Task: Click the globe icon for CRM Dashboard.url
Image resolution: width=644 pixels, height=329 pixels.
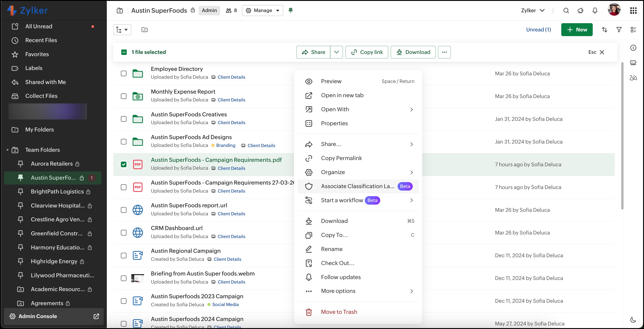Action: pos(138,232)
